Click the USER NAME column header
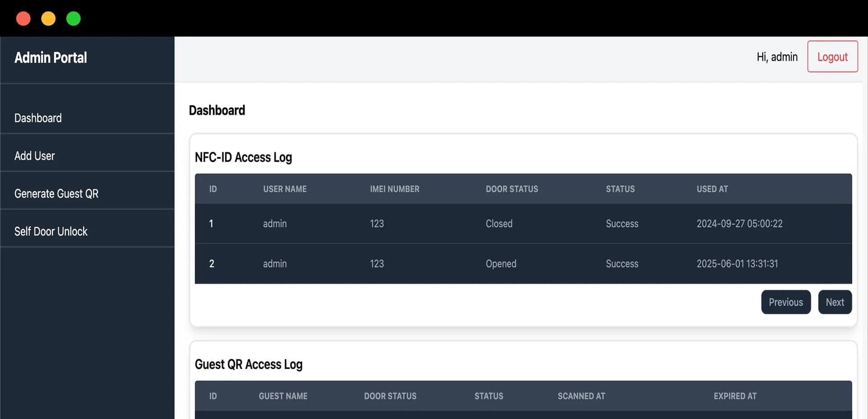Image resolution: width=868 pixels, height=419 pixels. (285, 189)
